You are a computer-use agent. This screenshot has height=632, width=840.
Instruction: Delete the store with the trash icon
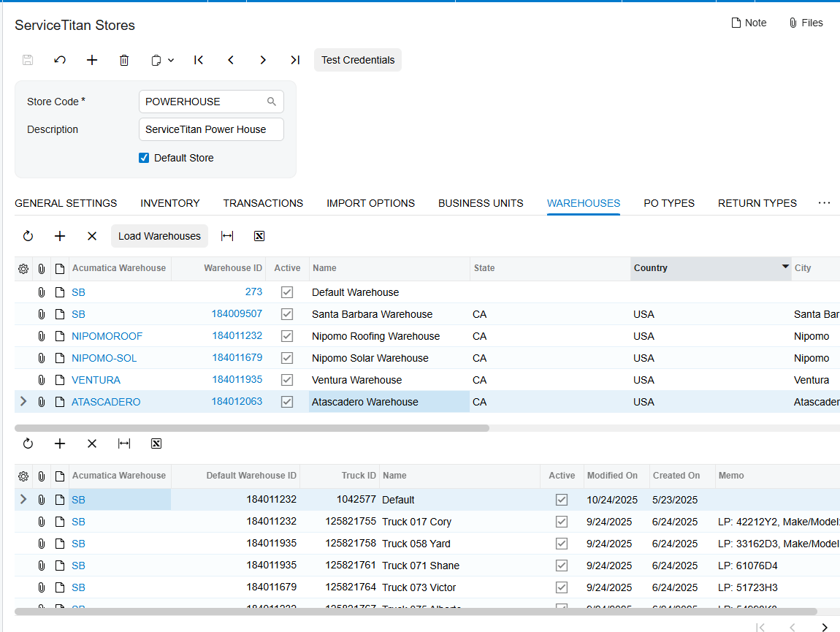click(x=124, y=60)
